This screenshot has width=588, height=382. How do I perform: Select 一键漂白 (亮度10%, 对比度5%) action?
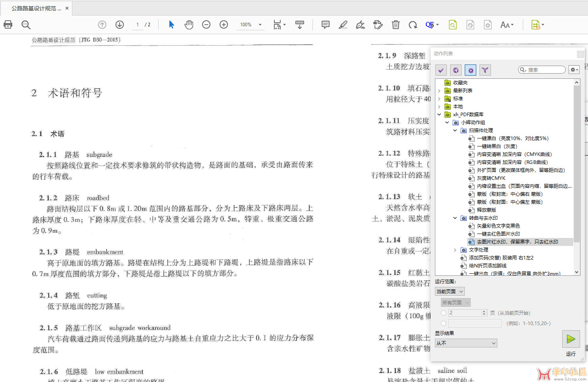click(512, 138)
